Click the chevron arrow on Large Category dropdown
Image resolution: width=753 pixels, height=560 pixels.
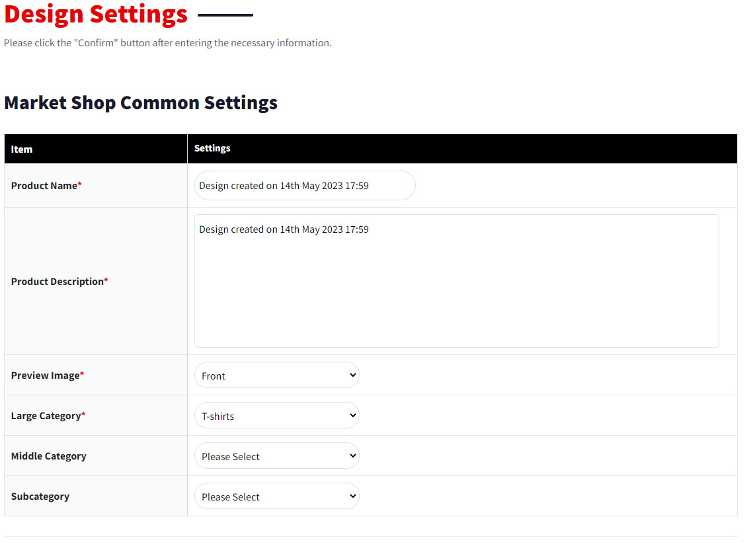tap(352, 416)
